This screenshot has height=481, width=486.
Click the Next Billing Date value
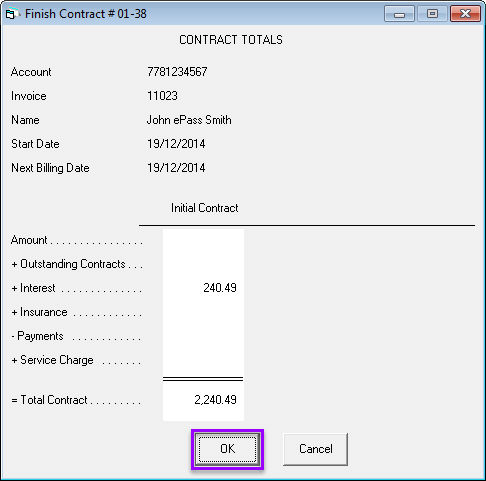coord(176,168)
